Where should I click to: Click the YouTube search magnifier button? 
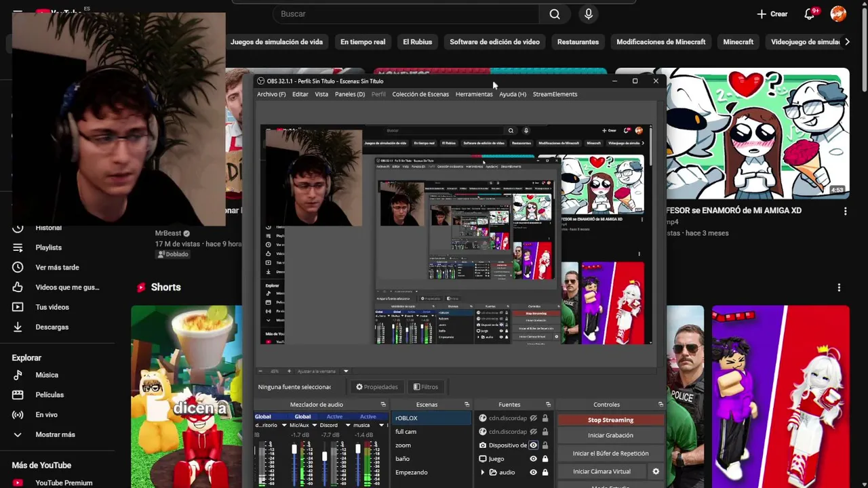click(555, 14)
